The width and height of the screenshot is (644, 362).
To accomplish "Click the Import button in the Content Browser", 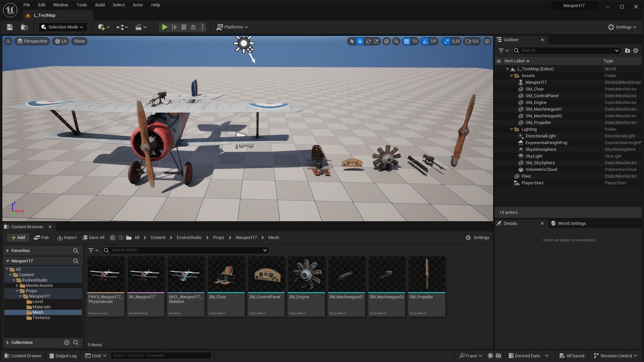I will tap(67, 237).
